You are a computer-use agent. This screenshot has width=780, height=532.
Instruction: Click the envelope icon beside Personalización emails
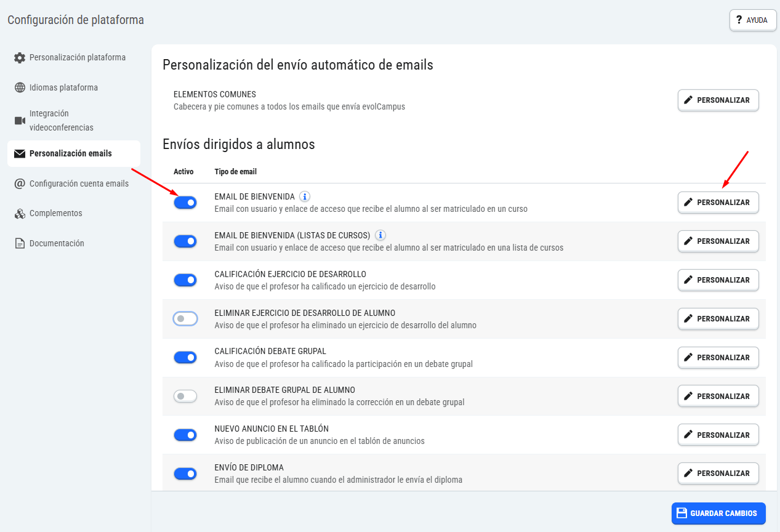[x=20, y=154]
